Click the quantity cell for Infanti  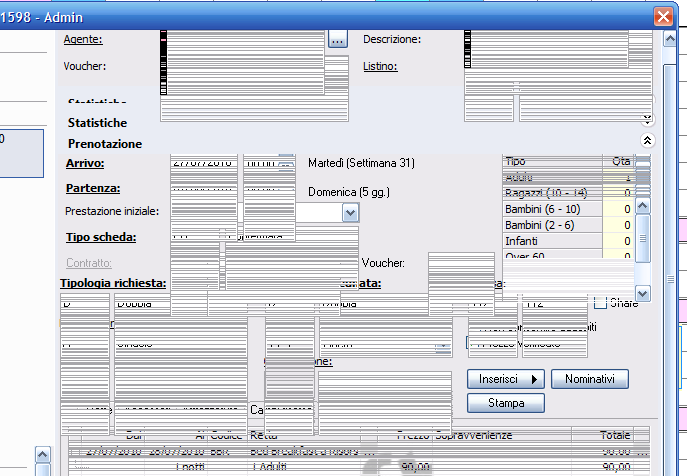pos(618,242)
